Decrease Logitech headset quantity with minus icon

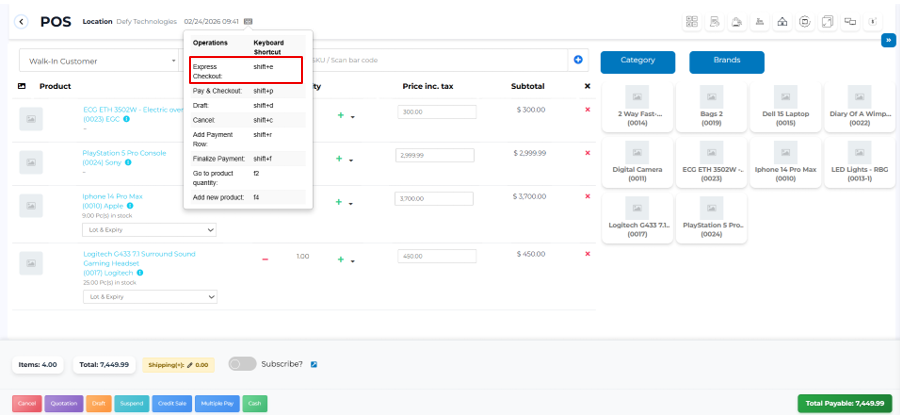coord(265,258)
